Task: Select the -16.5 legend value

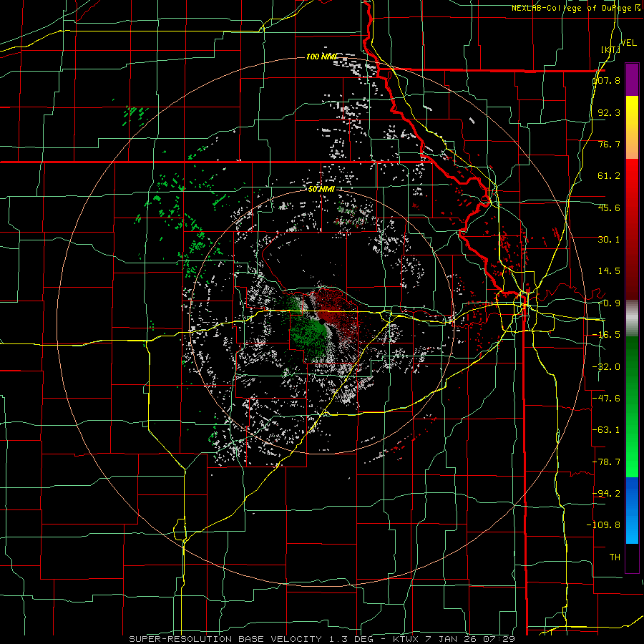Action: 606,335
